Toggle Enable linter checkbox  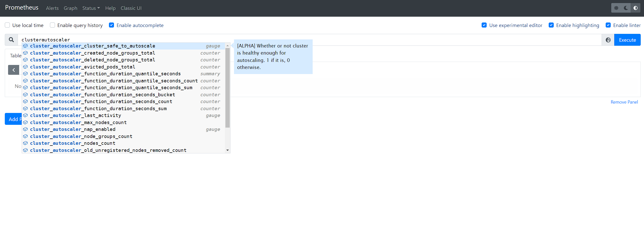pos(608,25)
